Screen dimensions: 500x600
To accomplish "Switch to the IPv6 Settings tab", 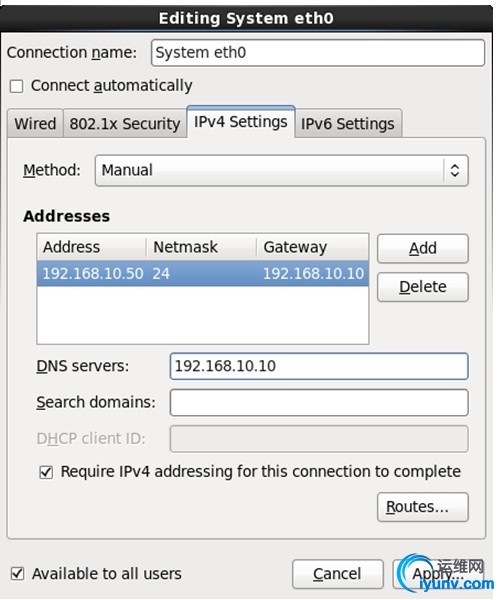I will point(348,124).
